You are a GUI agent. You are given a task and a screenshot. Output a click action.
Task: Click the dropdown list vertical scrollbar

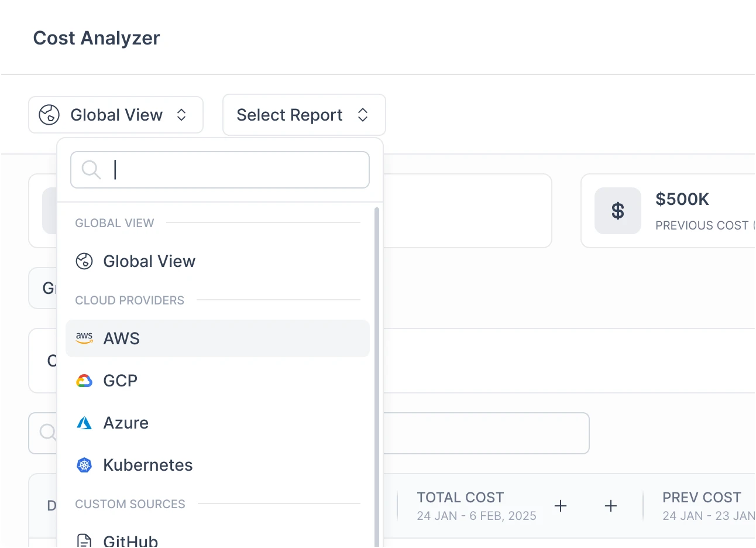[376, 377]
